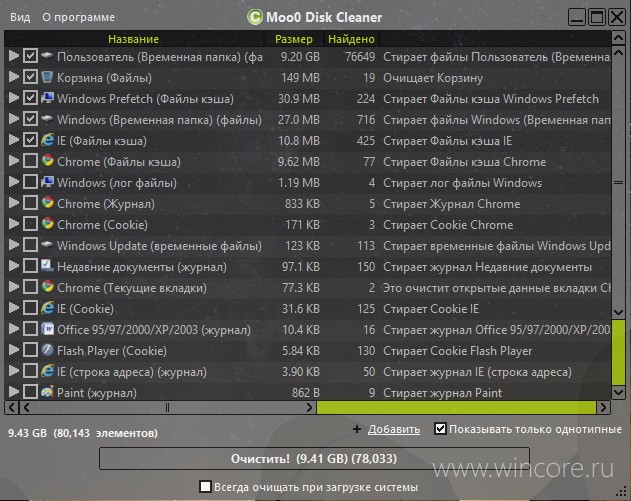Expand the Недавние документы (журнал) row
This screenshot has width=631, height=501.
(14, 266)
